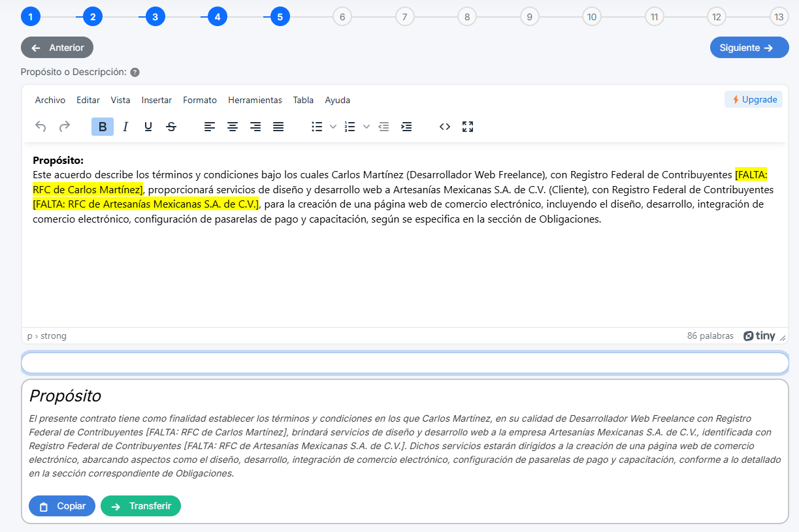Image resolution: width=799 pixels, height=532 pixels.
Task: Show help for Propósito o Descripción
Action: [135, 72]
